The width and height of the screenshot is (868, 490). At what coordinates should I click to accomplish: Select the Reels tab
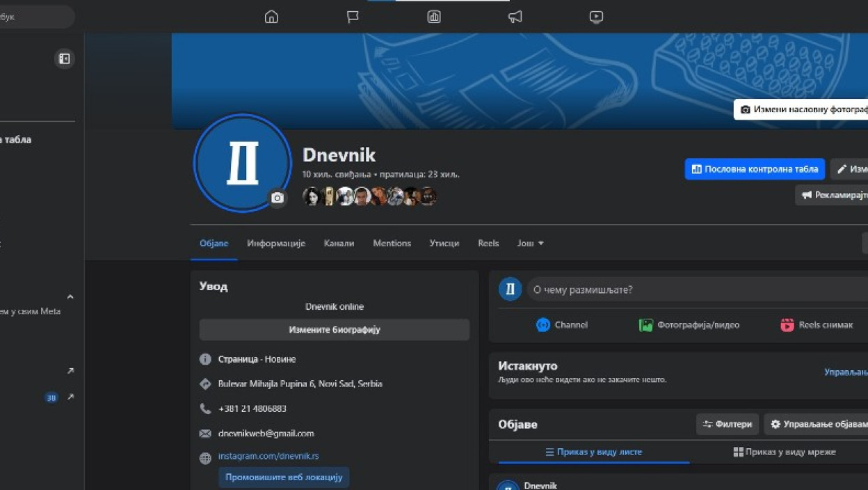488,243
